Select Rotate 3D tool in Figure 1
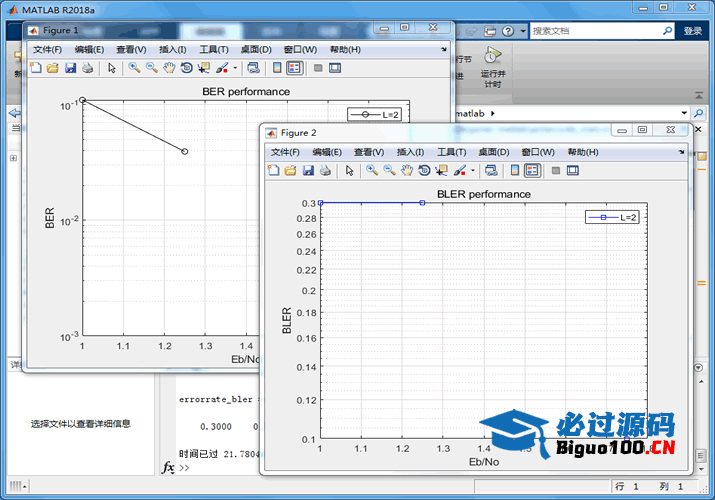 point(187,68)
